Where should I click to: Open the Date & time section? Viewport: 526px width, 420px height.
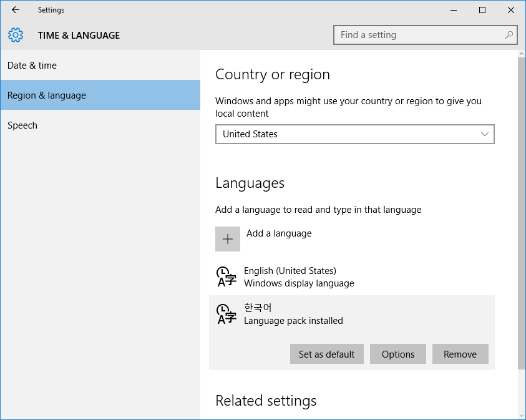[x=100, y=65]
